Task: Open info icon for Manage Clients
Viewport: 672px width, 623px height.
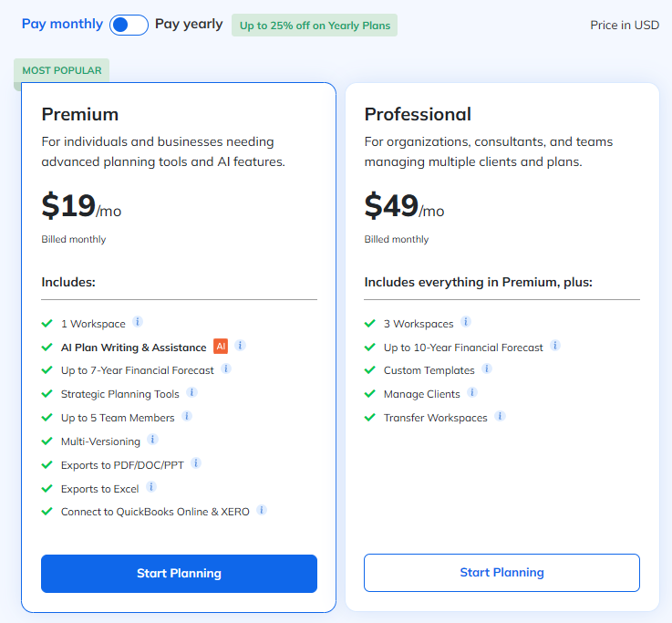Action: click(x=471, y=393)
